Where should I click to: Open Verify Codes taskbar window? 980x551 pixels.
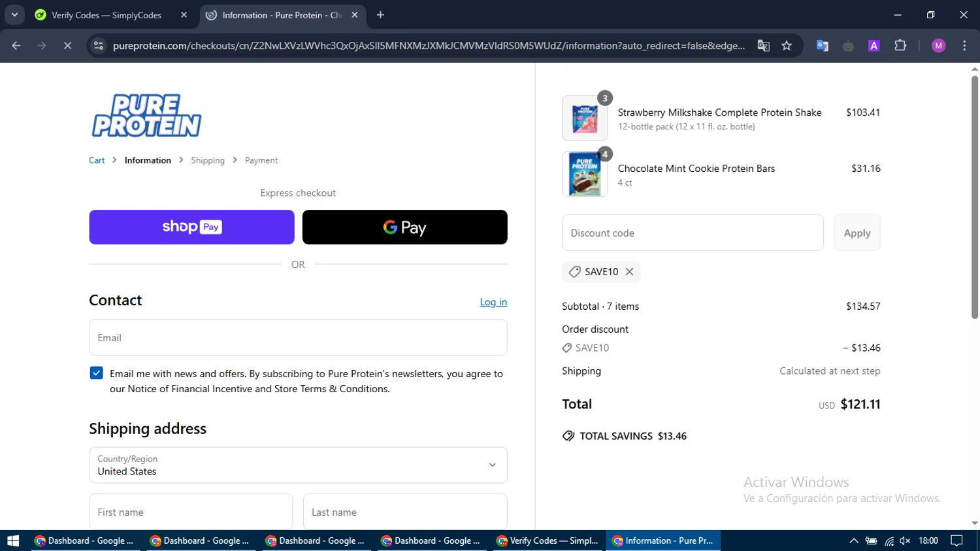point(547,541)
